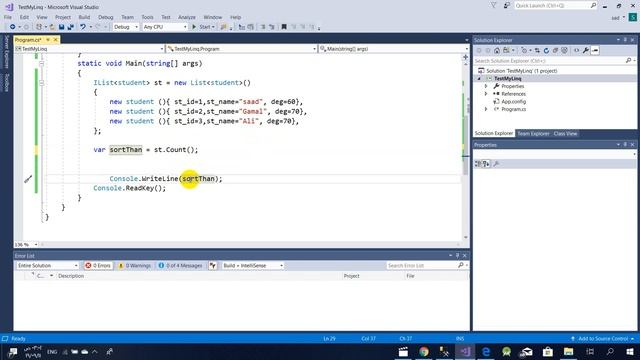Collapse the Main method code block

[42, 64]
